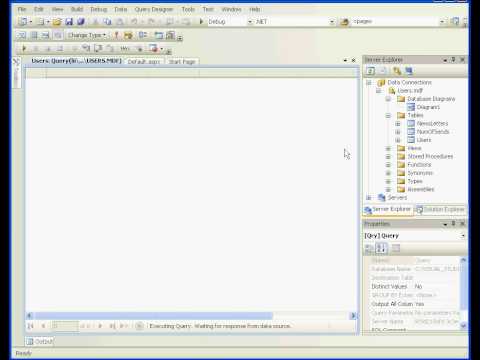
Task: Select the Diagram1 item in Server Explorer
Action: (x=428, y=107)
